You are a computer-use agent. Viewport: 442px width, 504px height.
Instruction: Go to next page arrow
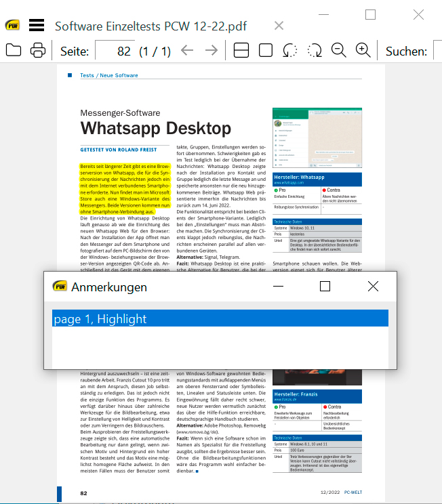212,50
